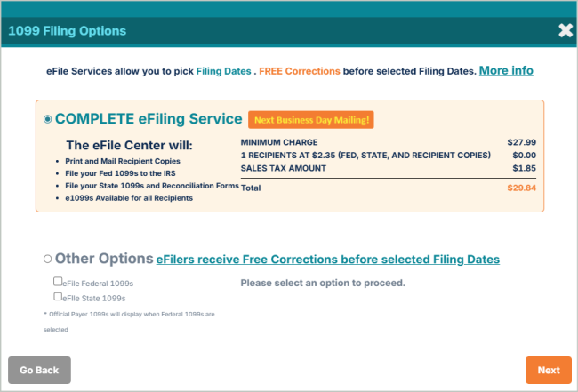Open the More info link

click(506, 70)
